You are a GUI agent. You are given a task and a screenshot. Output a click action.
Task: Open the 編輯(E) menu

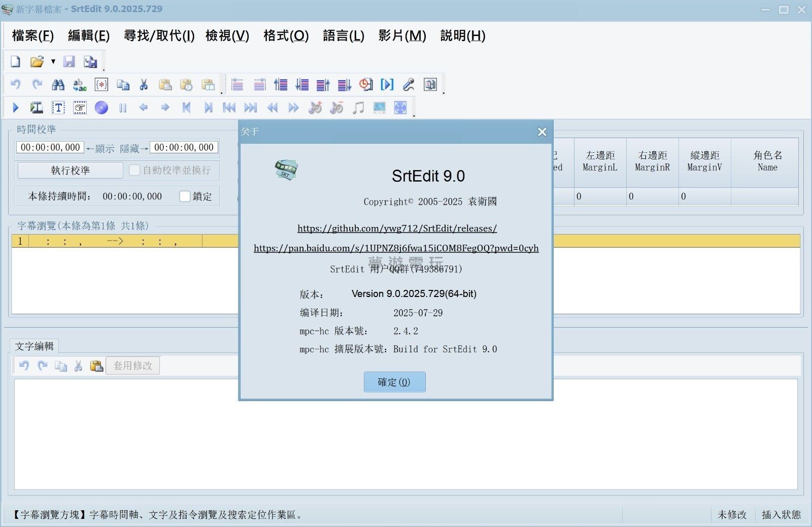89,36
